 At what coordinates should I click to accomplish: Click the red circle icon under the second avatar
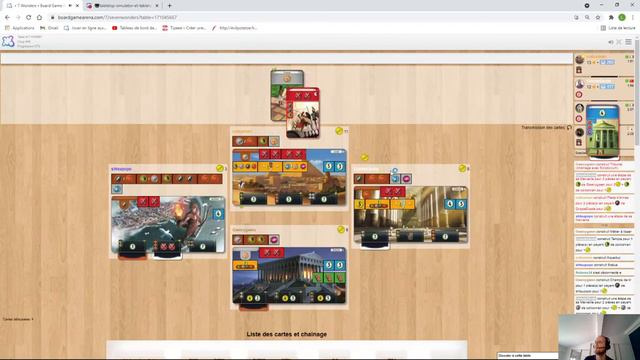[x=579, y=95]
